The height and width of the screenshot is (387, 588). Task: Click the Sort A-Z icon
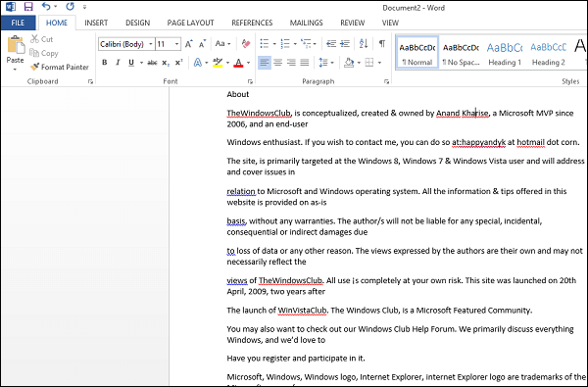pos(364,44)
